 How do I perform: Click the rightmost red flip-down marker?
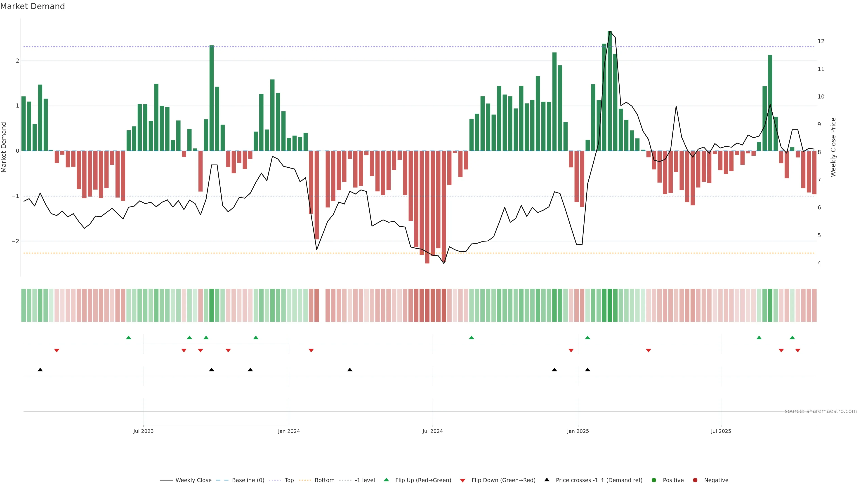pos(797,351)
